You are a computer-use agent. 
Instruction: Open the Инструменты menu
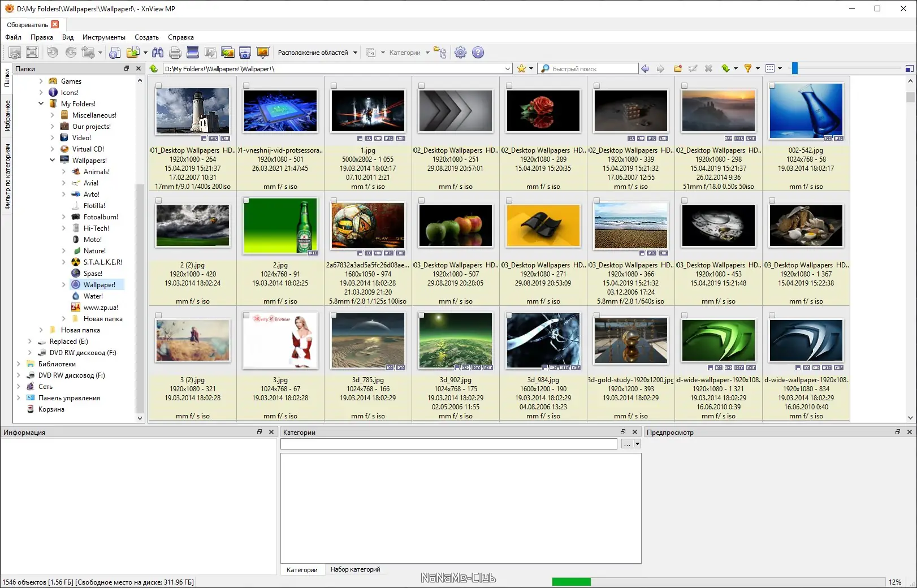pos(103,37)
